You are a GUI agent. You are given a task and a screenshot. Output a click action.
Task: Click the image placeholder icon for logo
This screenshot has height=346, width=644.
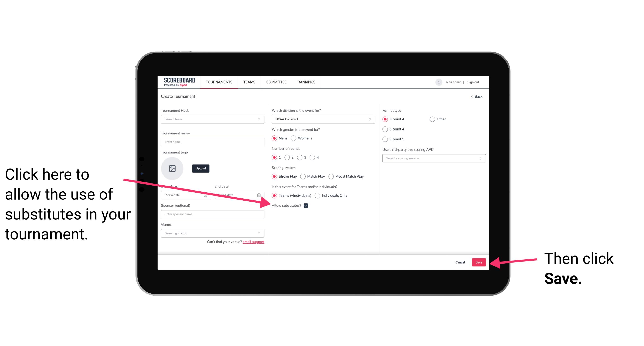(172, 168)
